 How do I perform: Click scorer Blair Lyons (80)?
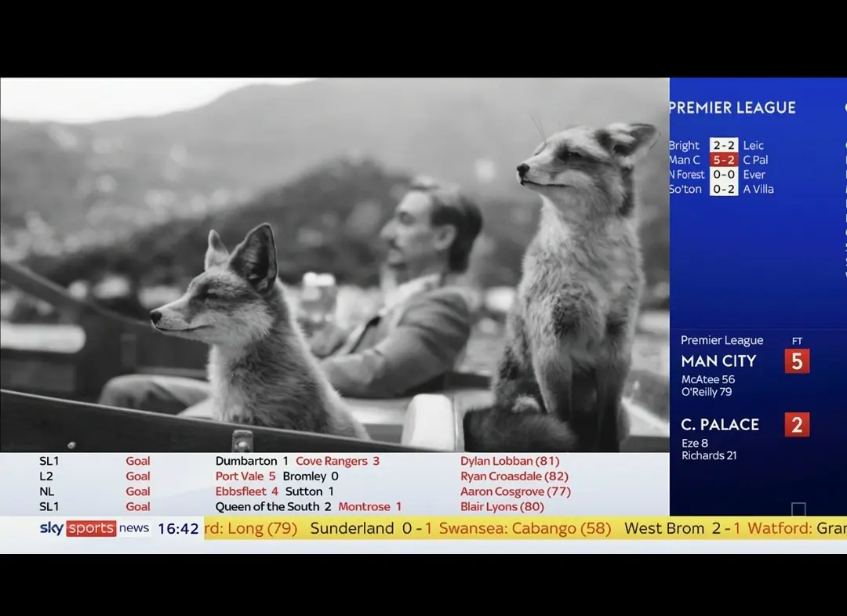click(x=503, y=506)
